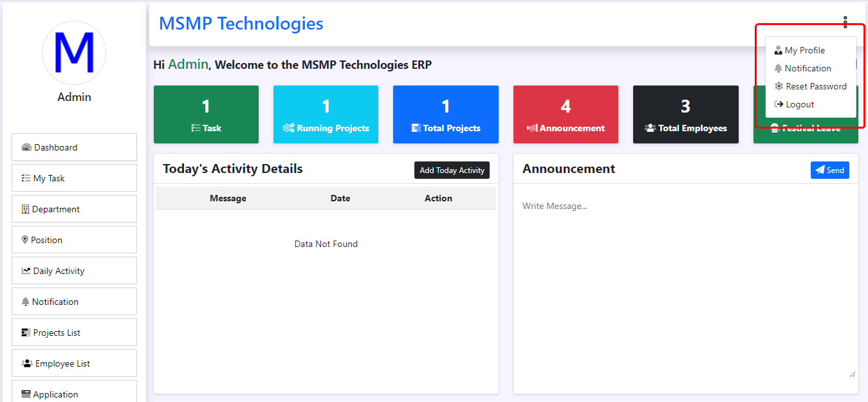Open the red Announcement card
The height and width of the screenshot is (402, 868).
click(566, 114)
